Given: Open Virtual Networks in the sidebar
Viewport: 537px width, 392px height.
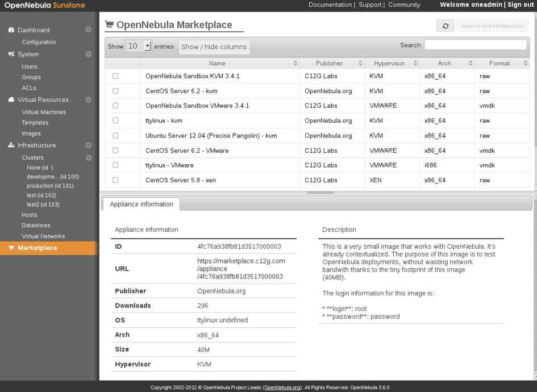Looking at the screenshot, I should pos(43,236).
